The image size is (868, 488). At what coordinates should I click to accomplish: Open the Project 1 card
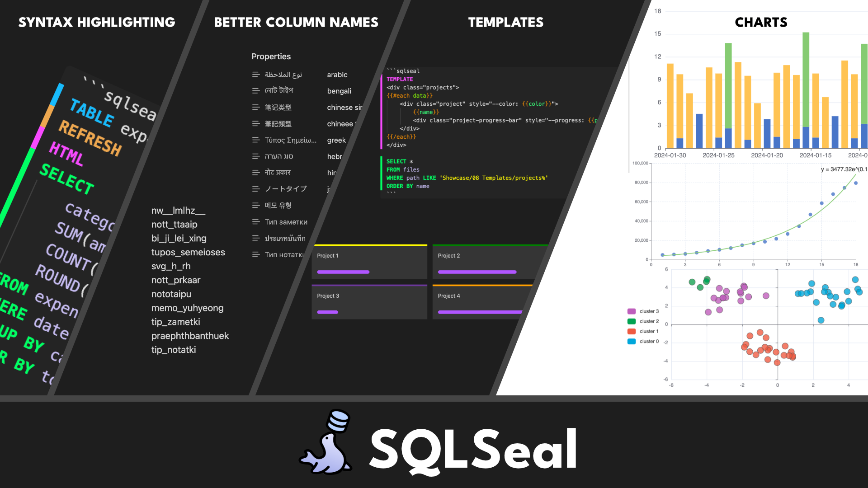click(369, 262)
